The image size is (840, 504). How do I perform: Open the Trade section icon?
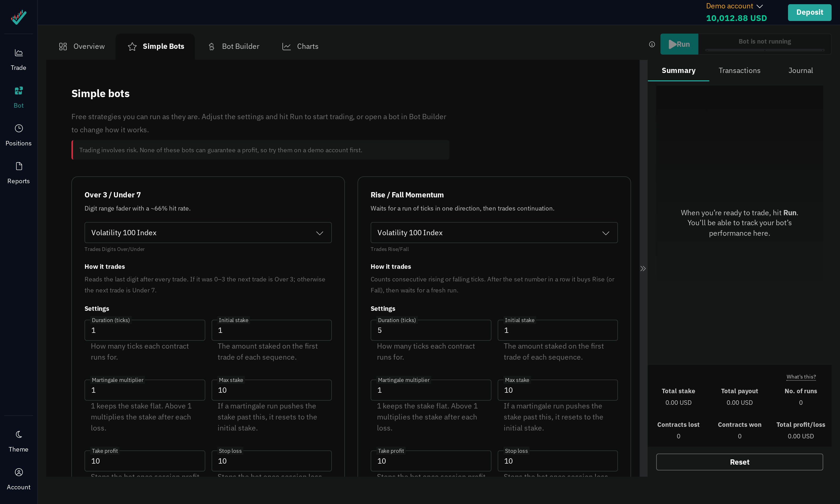(x=19, y=53)
